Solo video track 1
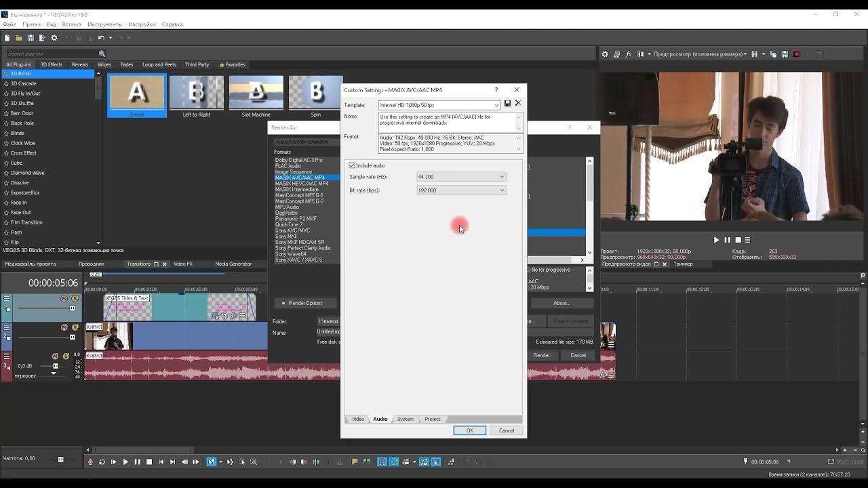Screen dimensions: 868x488 click(75, 298)
